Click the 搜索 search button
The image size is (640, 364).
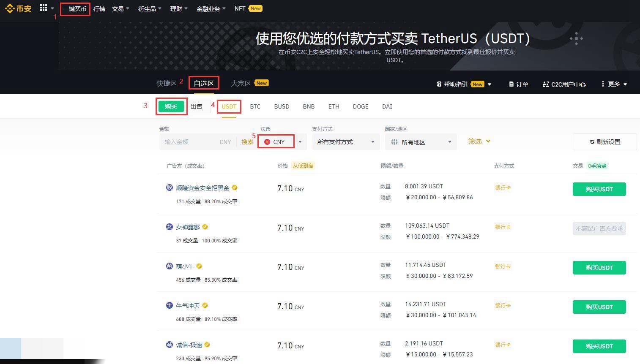coord(247,142)
